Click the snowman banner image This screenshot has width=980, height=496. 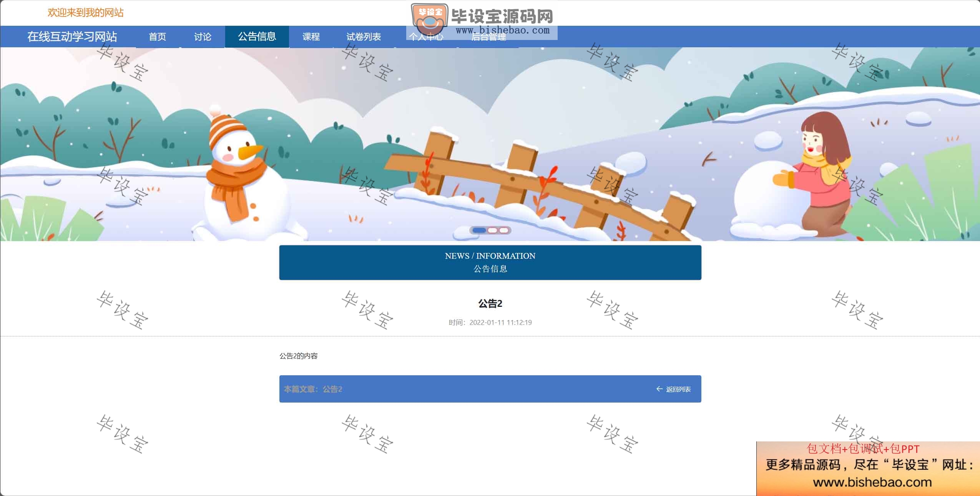[x=490, y=144]
